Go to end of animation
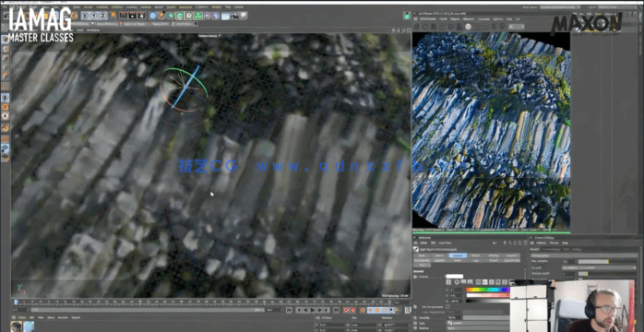This screenshot has width=644, height=332. tap(336, 310)
